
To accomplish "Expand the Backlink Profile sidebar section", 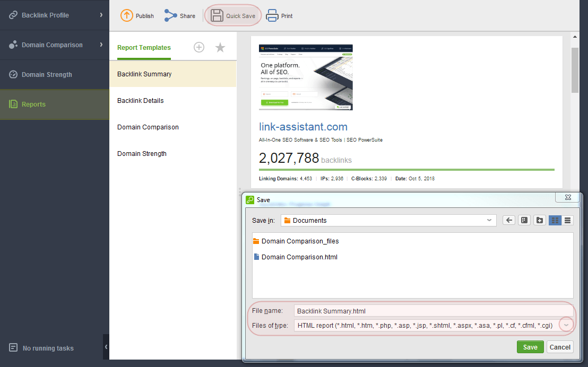I will 101,15.
